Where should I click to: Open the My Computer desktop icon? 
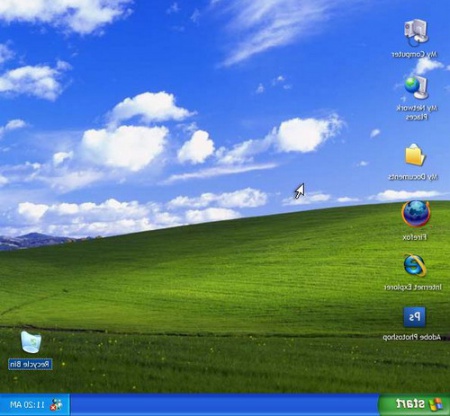(416, 32)
